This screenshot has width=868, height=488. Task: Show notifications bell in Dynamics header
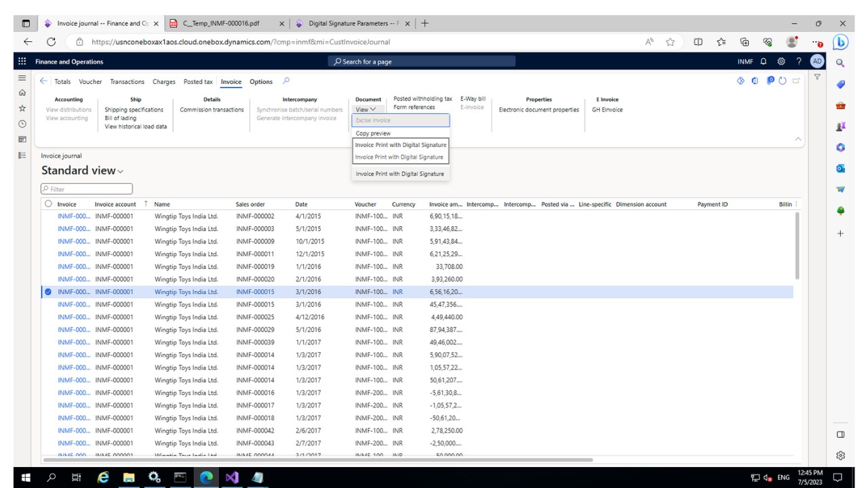764,62
